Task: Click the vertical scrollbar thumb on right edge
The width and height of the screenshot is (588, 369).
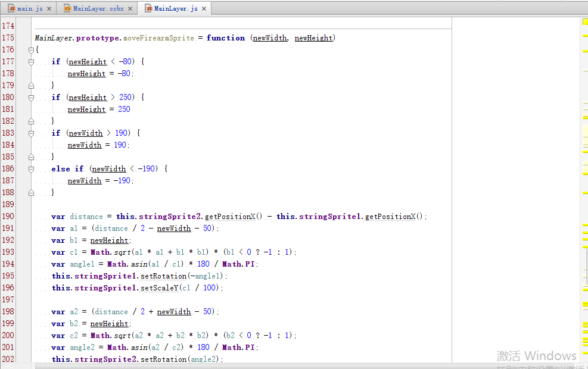Action: [586, 268]
